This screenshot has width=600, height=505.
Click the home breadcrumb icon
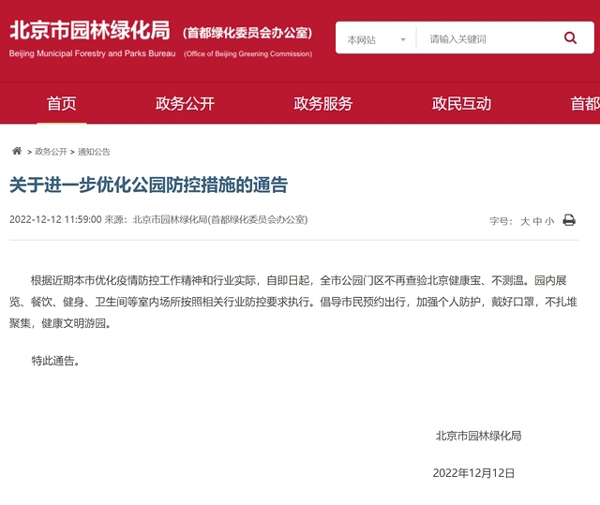click(x=17, y=151)
